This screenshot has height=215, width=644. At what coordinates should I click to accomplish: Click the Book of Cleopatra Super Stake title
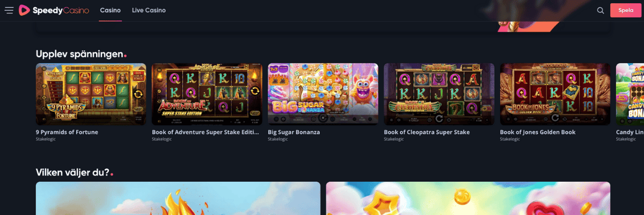click(x=427, y=132)
